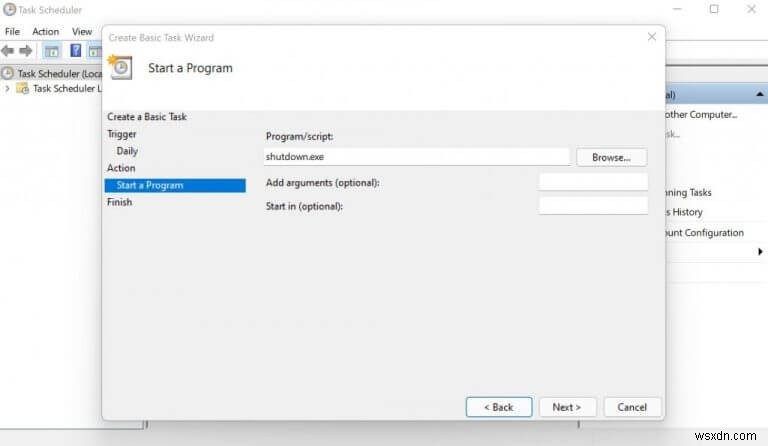This screenshot has width=768, height=446.
Task: Click the Cancel button in wizard
Action: tap(632, 407)
